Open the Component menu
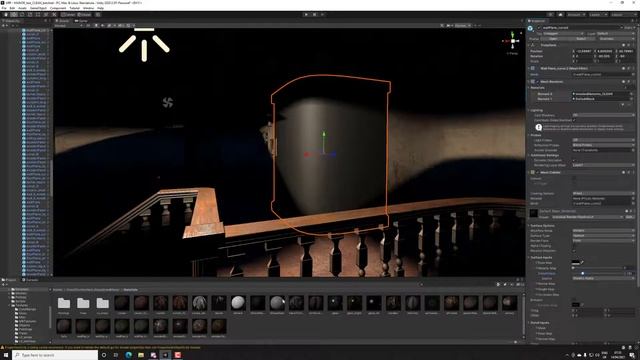 (58, 8)
